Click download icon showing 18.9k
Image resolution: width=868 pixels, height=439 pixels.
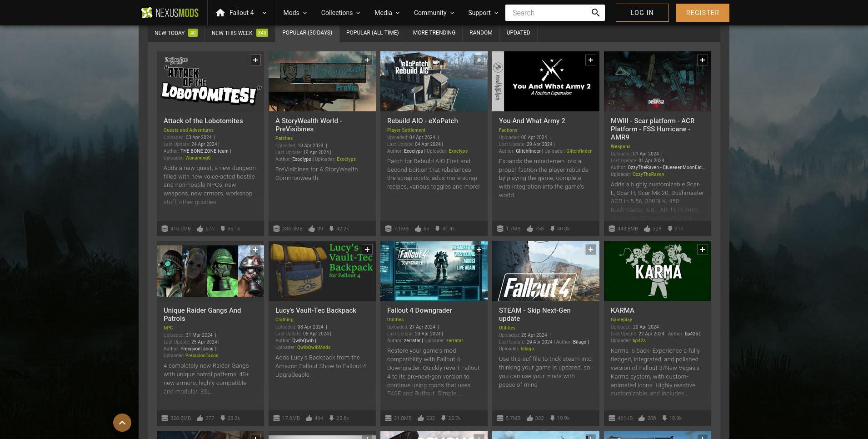click(x=664, y=418)
